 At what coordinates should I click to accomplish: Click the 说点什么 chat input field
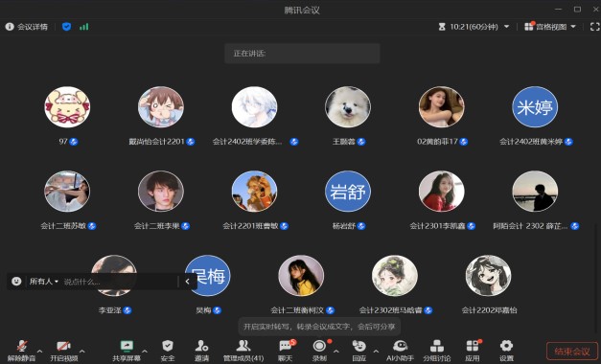(x=120, y=282)
